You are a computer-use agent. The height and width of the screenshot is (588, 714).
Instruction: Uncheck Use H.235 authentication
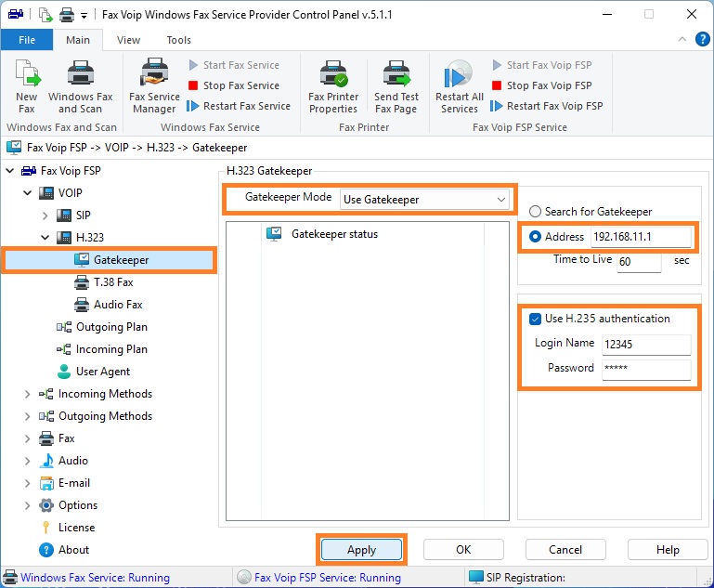pyautogui.click(x=535, y=319)
